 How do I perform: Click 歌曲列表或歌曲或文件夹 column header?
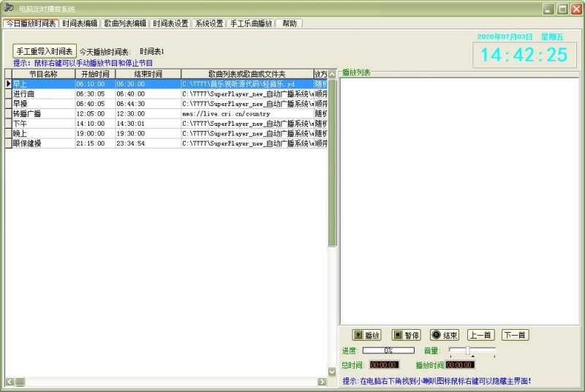pyautogui.click(x=247, y=74)
